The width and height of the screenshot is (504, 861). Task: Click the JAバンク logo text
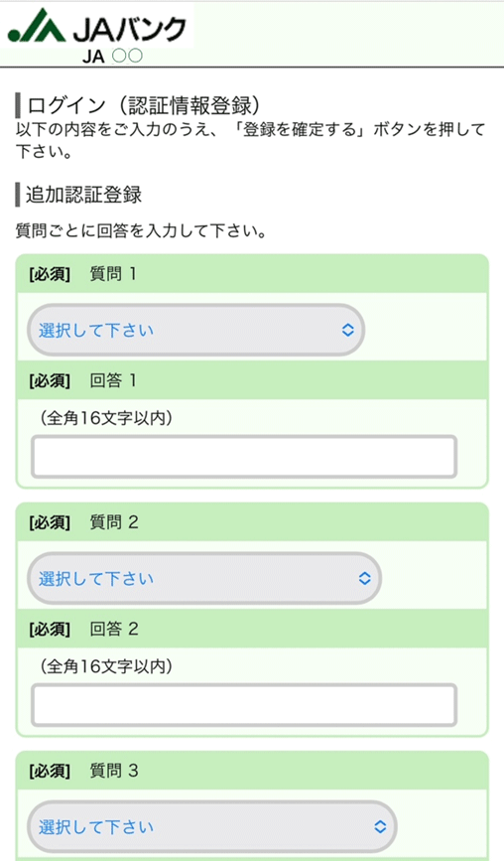129,29
